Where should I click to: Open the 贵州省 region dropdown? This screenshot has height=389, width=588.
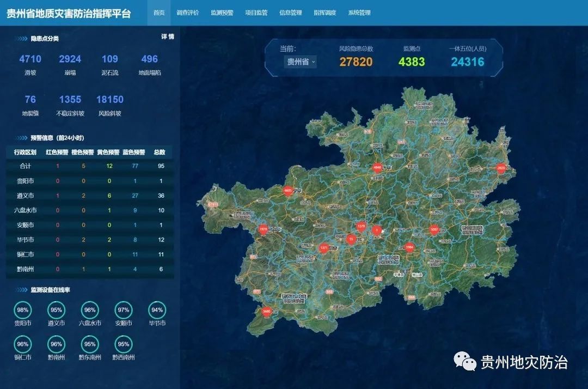click(301, 62)
